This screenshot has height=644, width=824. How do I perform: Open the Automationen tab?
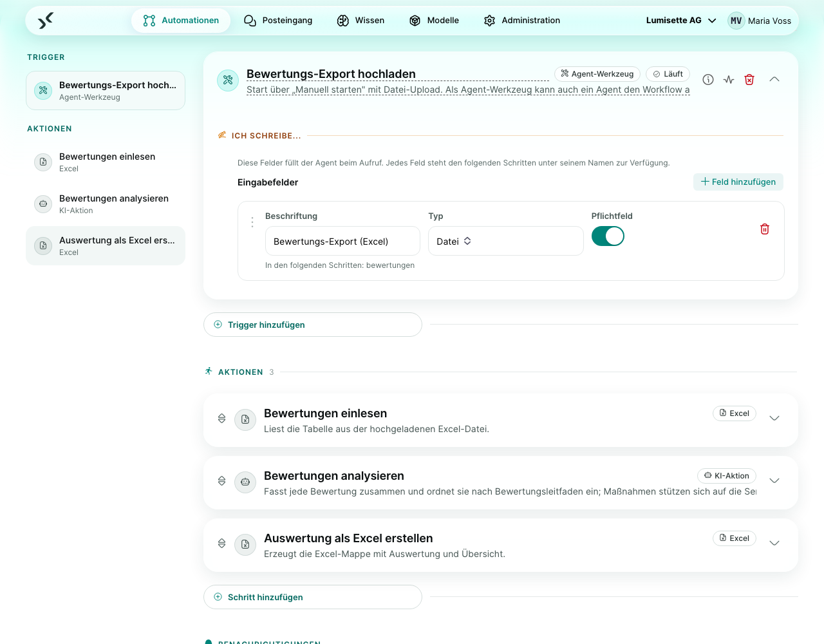coord(181,21)
